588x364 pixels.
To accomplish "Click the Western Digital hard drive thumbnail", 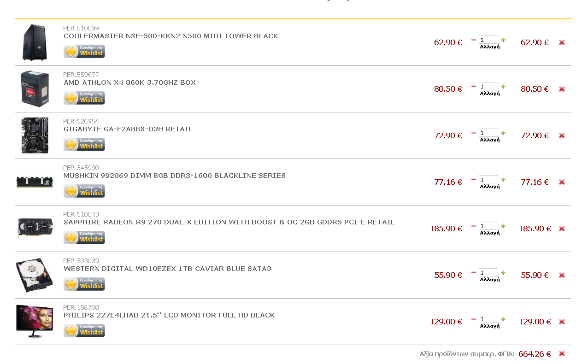I will click(x=34, y=275).
